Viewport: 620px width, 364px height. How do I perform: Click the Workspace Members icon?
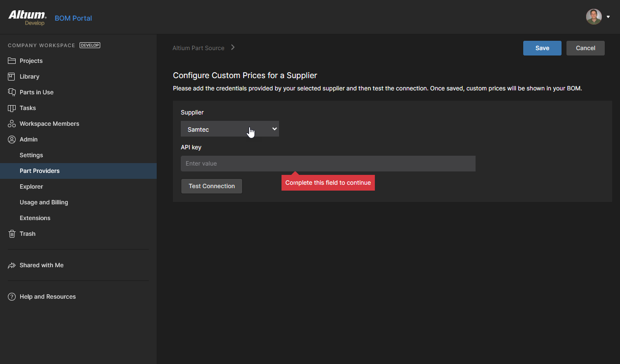12,124
